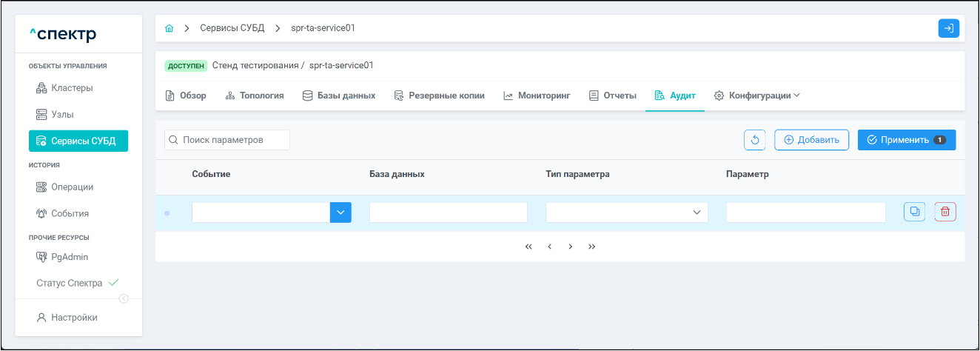This screenshot has width=980, height=351.
Task: Click the База данных input field
Action: tap(448, 213)
